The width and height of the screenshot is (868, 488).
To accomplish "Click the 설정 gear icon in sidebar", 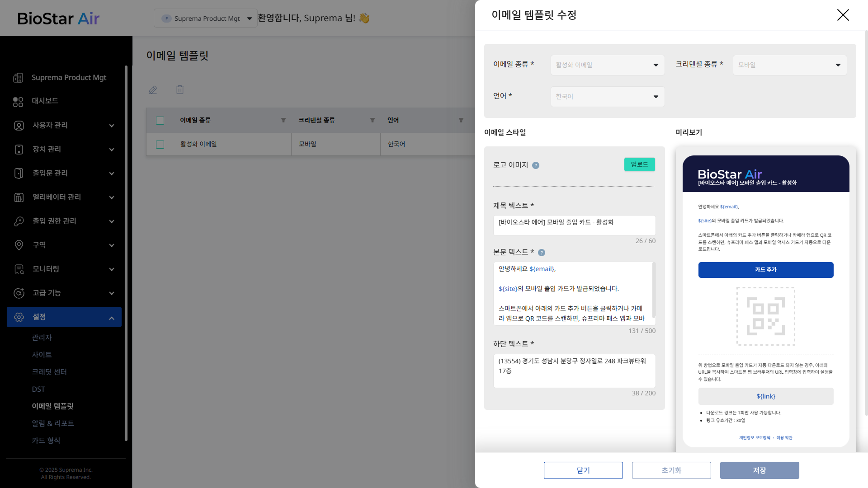I will pyautogui.click(x=19, y=317).
